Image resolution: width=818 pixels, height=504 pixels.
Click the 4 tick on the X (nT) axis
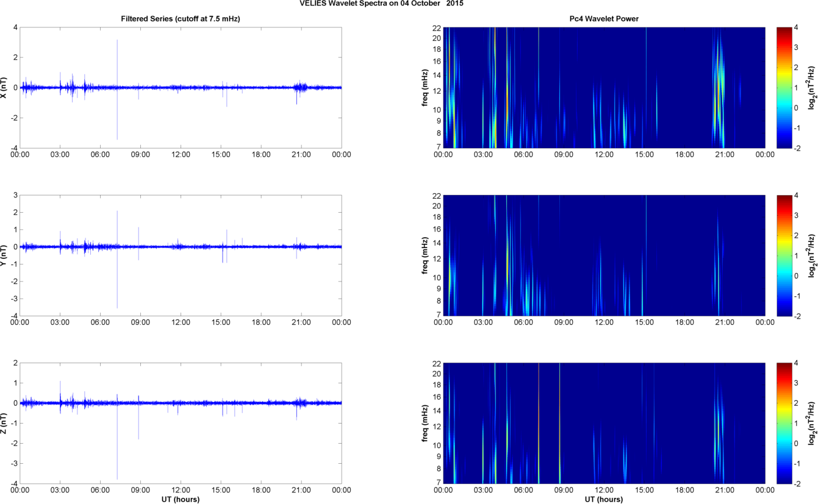coord(15,27)
